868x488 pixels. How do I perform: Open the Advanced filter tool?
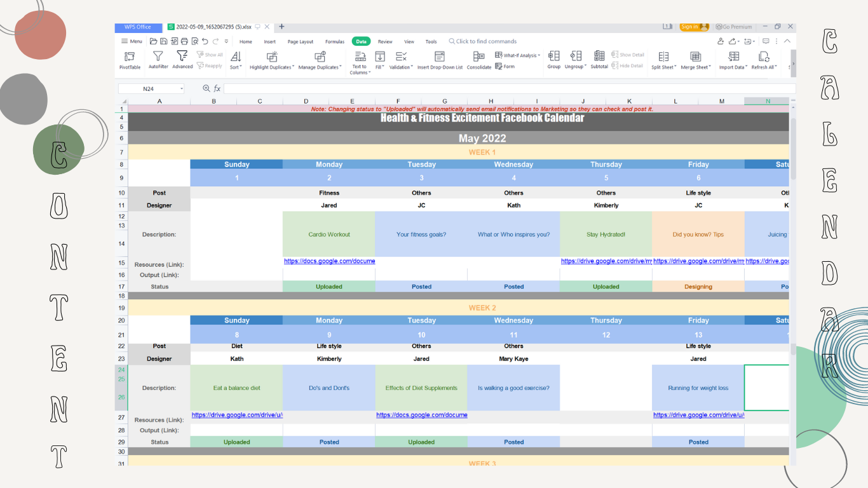(182, 60)
